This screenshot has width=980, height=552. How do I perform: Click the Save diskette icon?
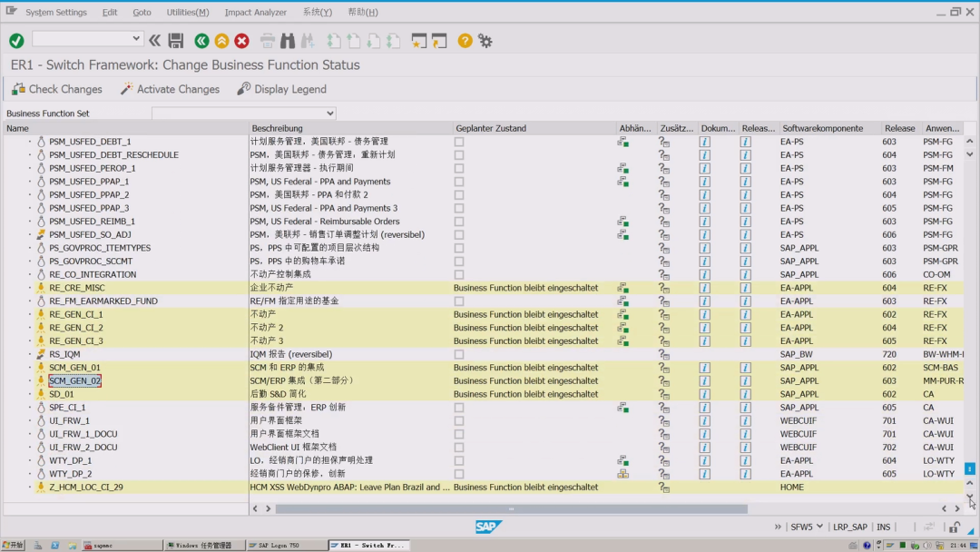(176, 41)
